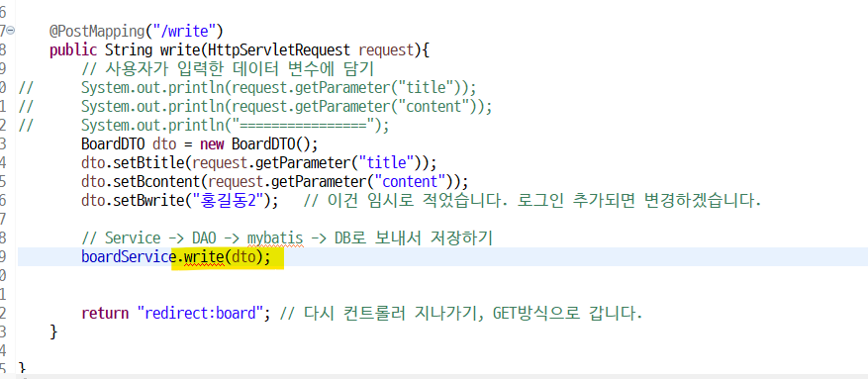868x379 pixels.
Task: Click the return keyword
Action: pos(105,313)
